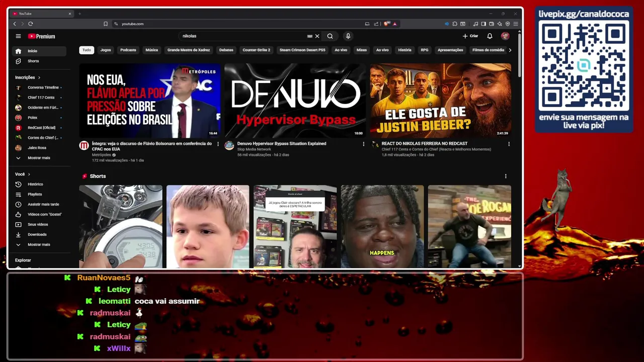Open options menu for Flávio Bolsonaro video
644x362 pixels.
218,144
